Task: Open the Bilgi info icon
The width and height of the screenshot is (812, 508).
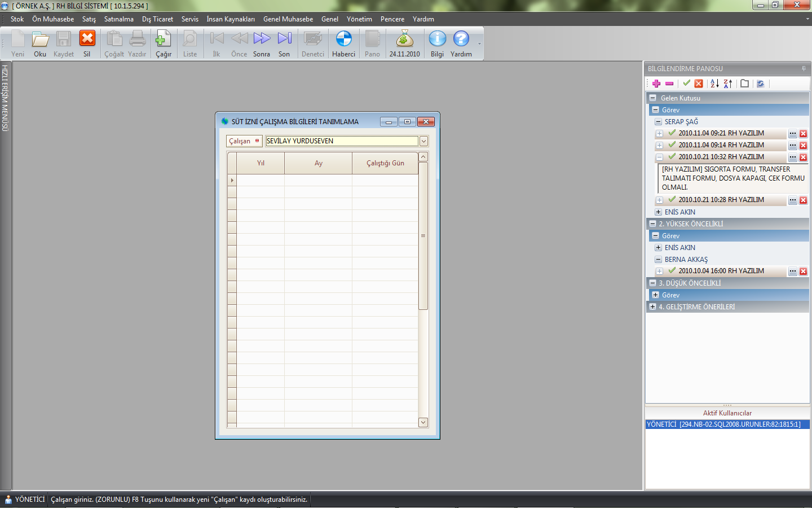Action: pos(437,40)
